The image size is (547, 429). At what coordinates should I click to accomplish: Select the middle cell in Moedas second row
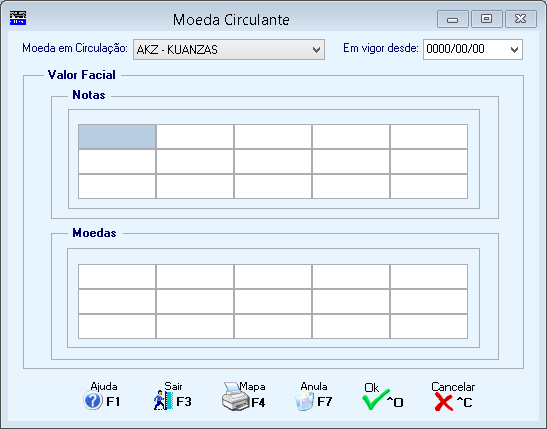(273, 302)
